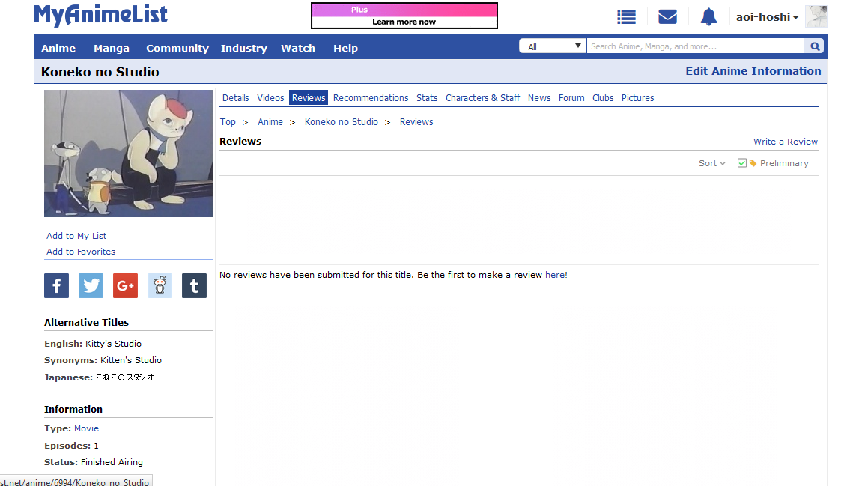
Task: Share page on Google Plus
Action: click(125, 285)
